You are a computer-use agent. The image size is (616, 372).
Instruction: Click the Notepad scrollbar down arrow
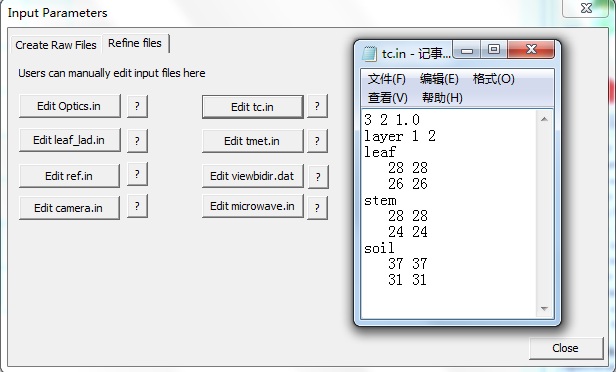pyautogui.click(x=544, y=309)
